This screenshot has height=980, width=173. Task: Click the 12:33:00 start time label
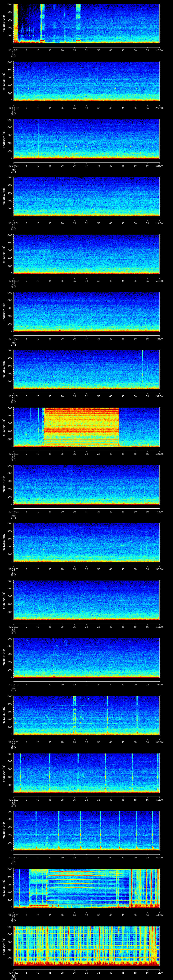(x=13, y=511)
